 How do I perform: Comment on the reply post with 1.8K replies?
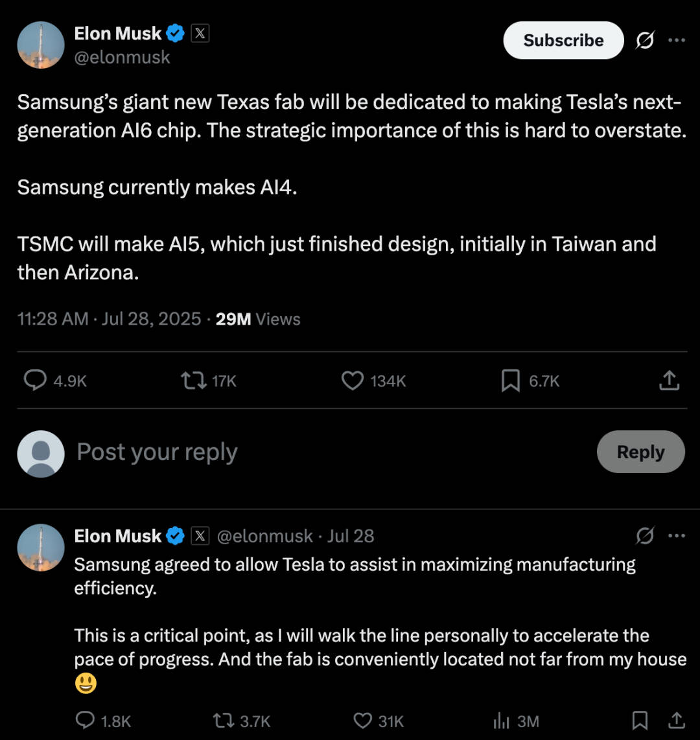point(86,720)
